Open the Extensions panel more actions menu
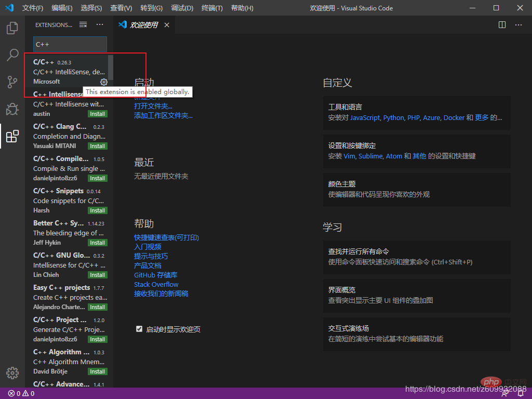This screenshot has width=532, height=399. coord(100,24)
